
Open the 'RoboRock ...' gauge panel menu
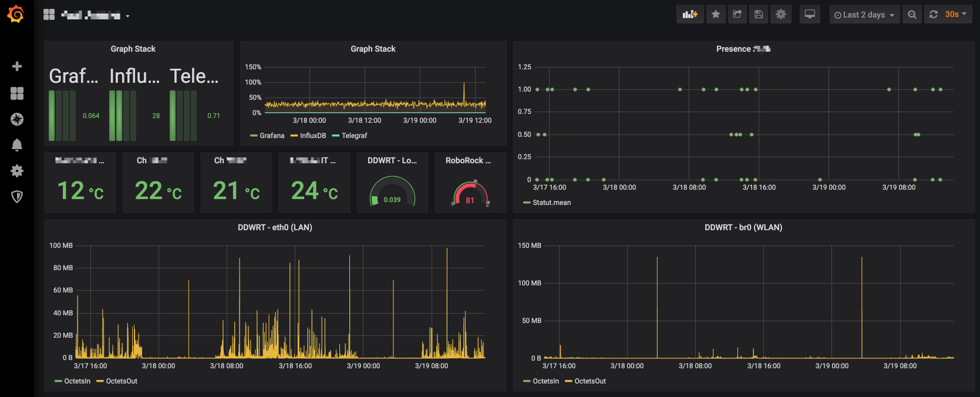tap(468, 160)
